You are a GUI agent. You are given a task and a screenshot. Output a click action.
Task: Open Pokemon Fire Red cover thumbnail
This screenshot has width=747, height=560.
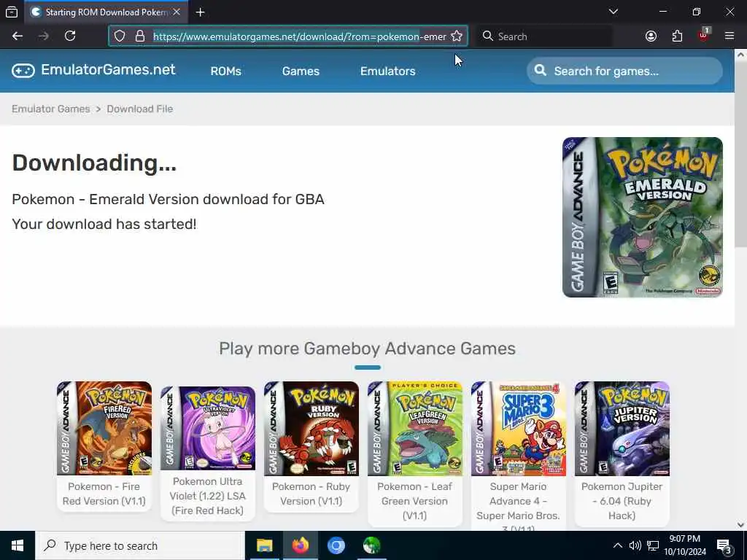(104, 429)
